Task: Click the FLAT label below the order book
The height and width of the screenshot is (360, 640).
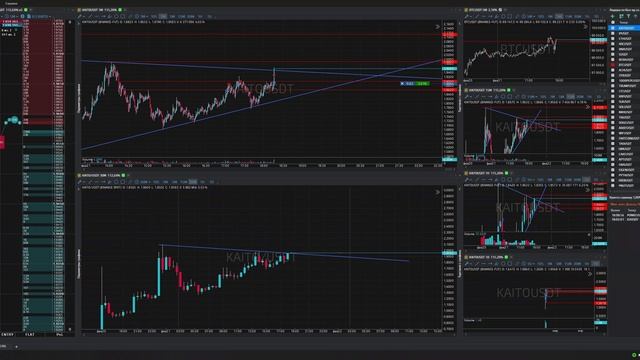Action: pos(30,334)
